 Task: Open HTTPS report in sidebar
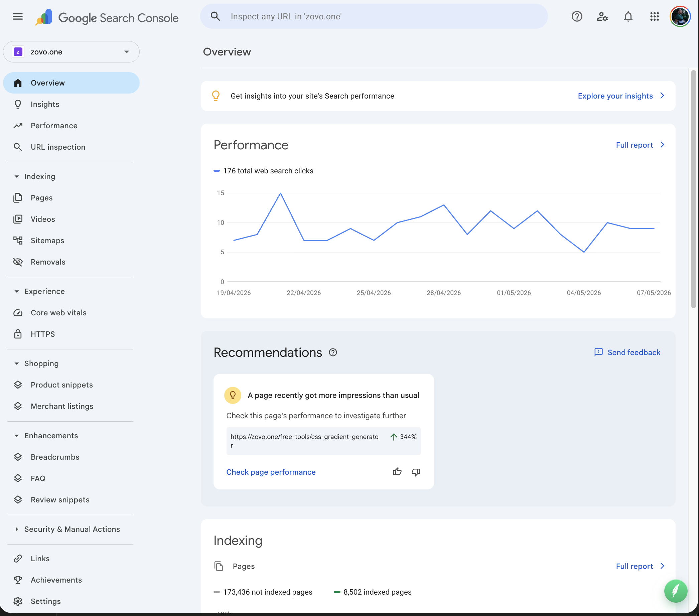pos(71,334)
